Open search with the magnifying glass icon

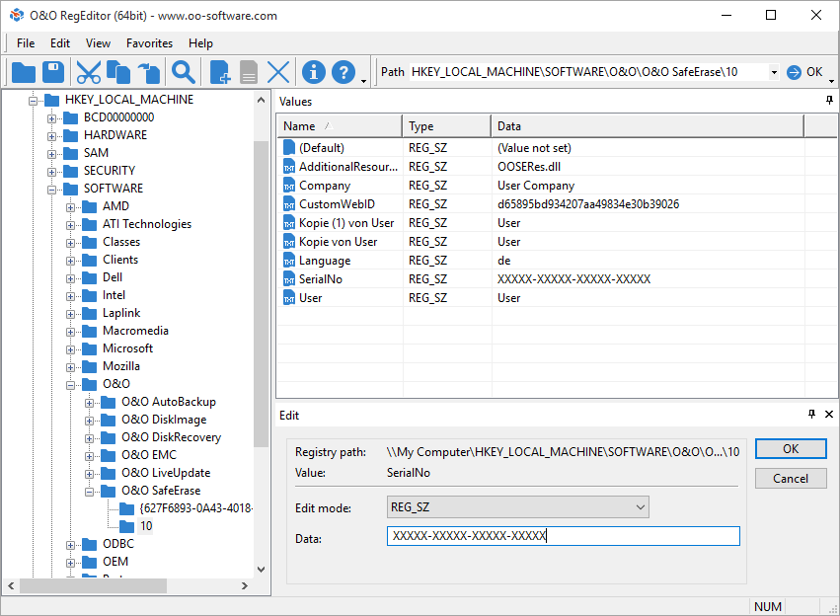[183, 72]
